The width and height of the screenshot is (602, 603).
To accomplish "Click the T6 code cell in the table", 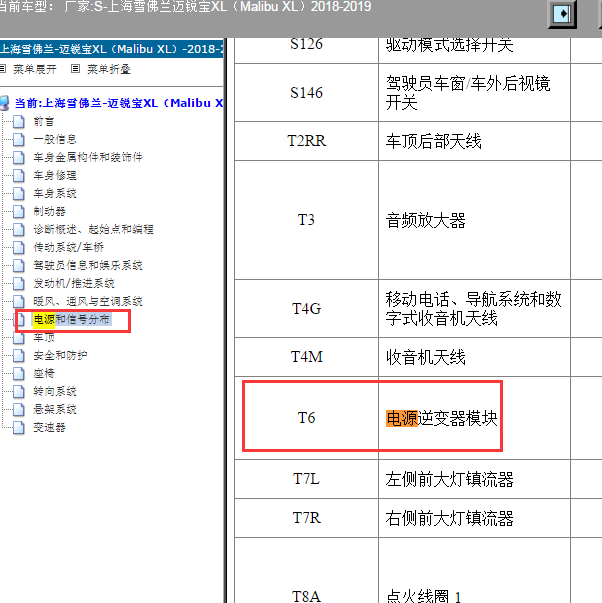I will 306,418.
